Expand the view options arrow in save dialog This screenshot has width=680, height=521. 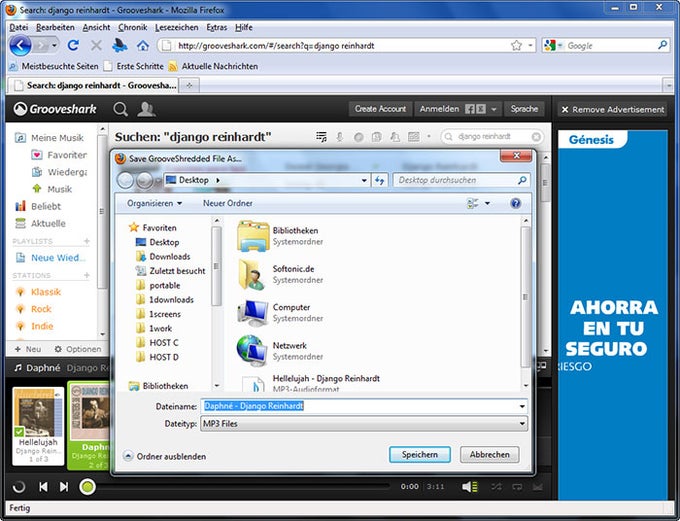487,203
